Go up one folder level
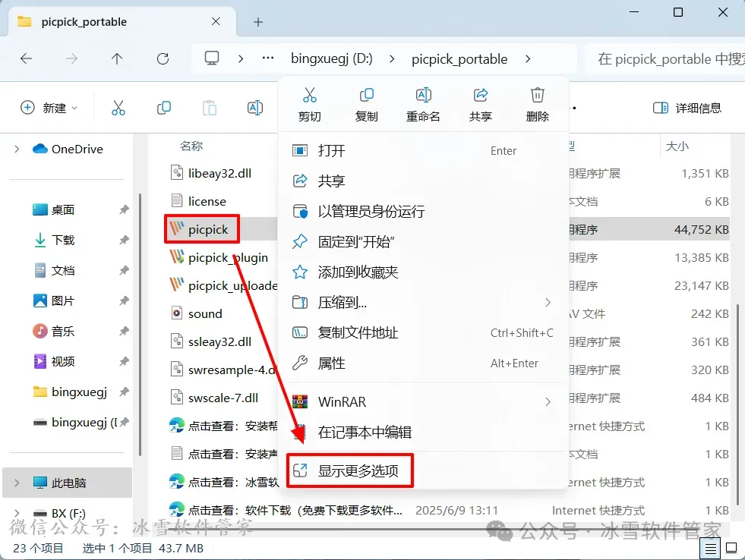Viewport: 745px width, 560px height. 117,59
